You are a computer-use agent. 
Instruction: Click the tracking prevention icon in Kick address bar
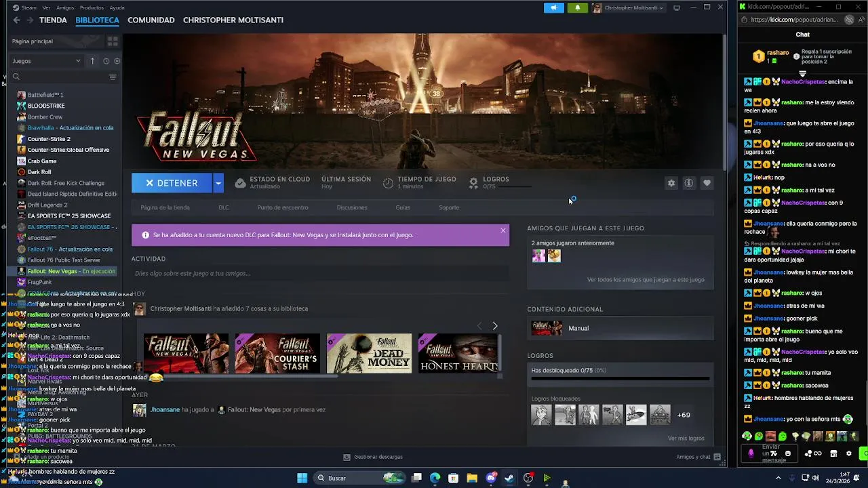tap(850, 20)
